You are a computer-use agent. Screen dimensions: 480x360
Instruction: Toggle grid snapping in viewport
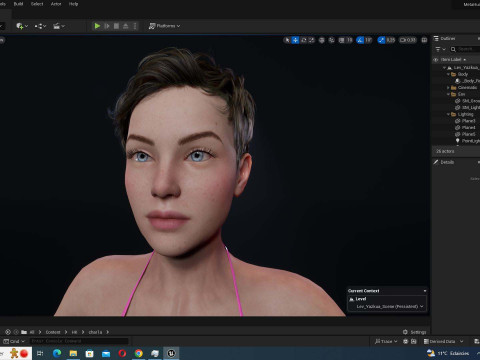point(342,40)
